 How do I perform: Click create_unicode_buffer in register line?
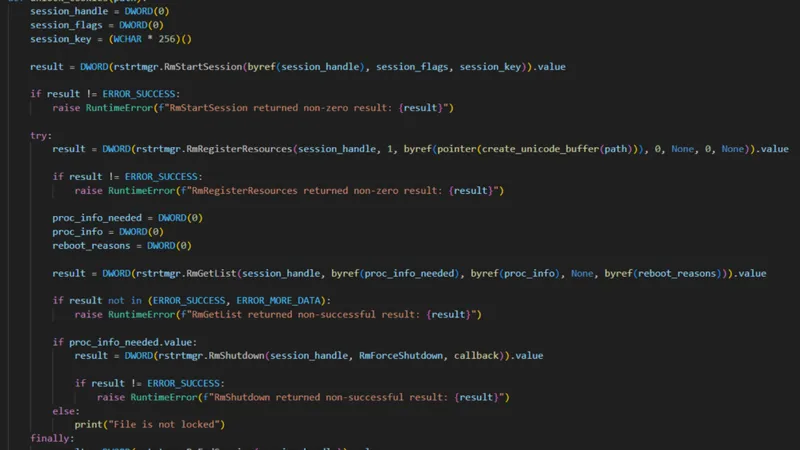(x=540, y=149)
